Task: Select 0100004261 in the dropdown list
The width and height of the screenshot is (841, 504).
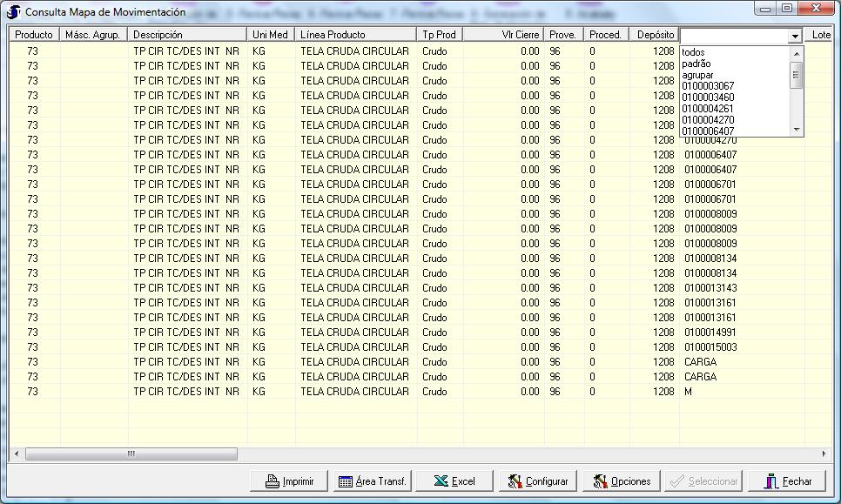Action: tap(708, 109)
